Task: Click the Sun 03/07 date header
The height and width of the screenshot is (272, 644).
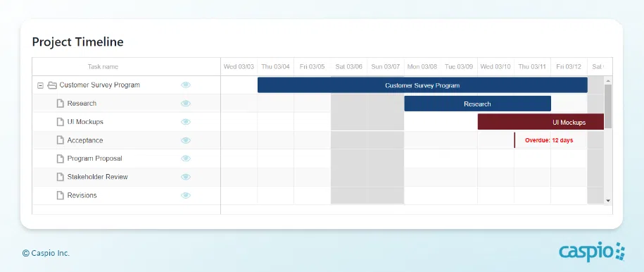Action: 386,67
